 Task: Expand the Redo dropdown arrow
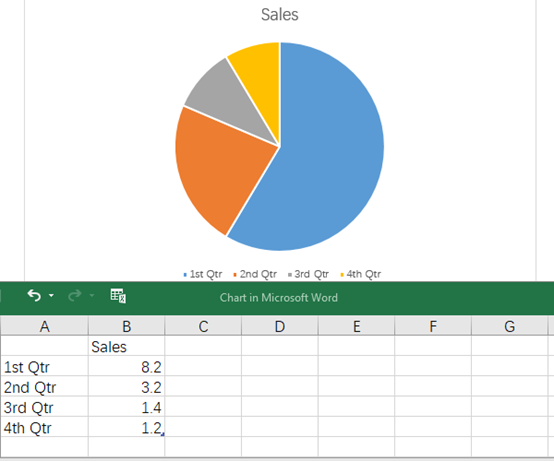pyautogui.click(x=92, y=296)
